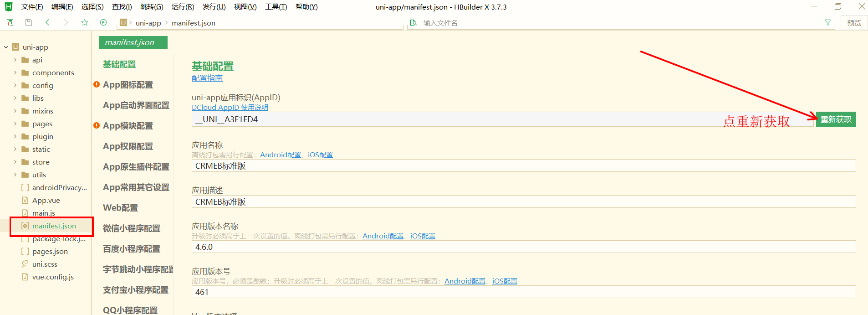Click the file search magnifier icon
Viewport: 868px width, 315px height.
414,23
